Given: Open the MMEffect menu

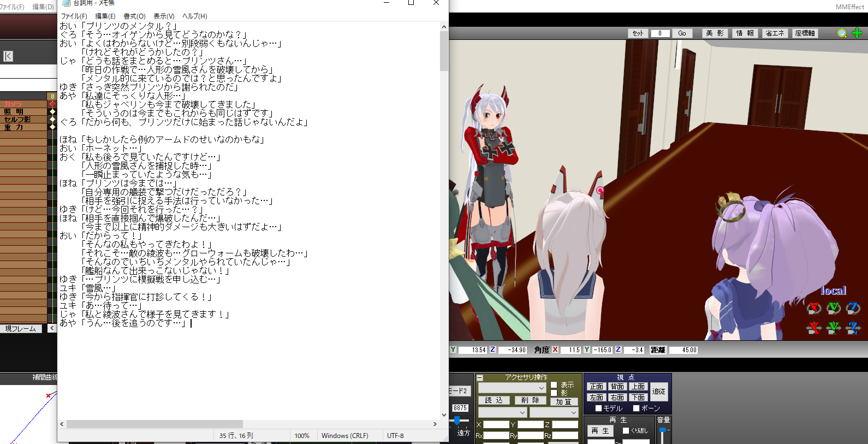Looking at the screenshot, I should (850, 7).
